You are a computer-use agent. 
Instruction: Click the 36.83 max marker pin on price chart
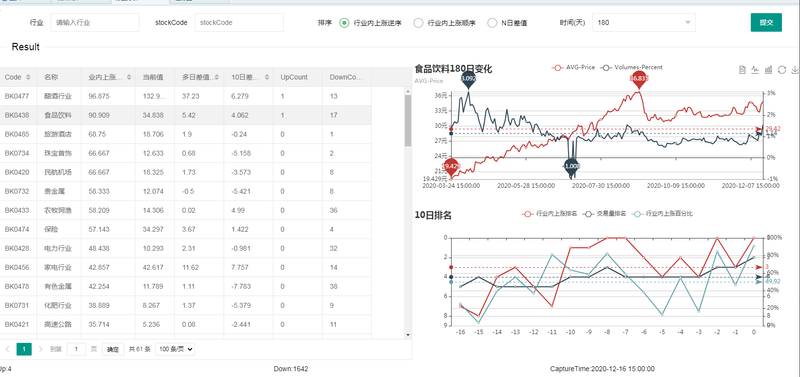click(638, 80)
